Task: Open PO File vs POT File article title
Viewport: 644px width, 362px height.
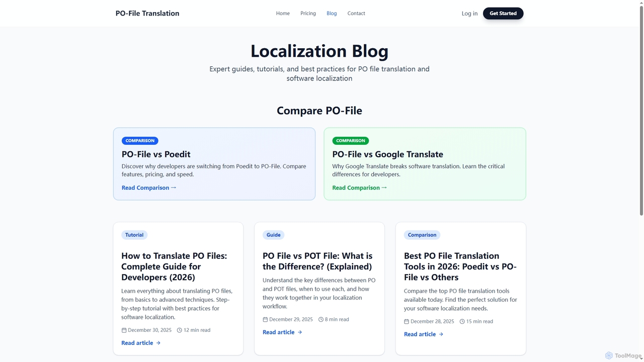Action: click(x=317, y=261)
